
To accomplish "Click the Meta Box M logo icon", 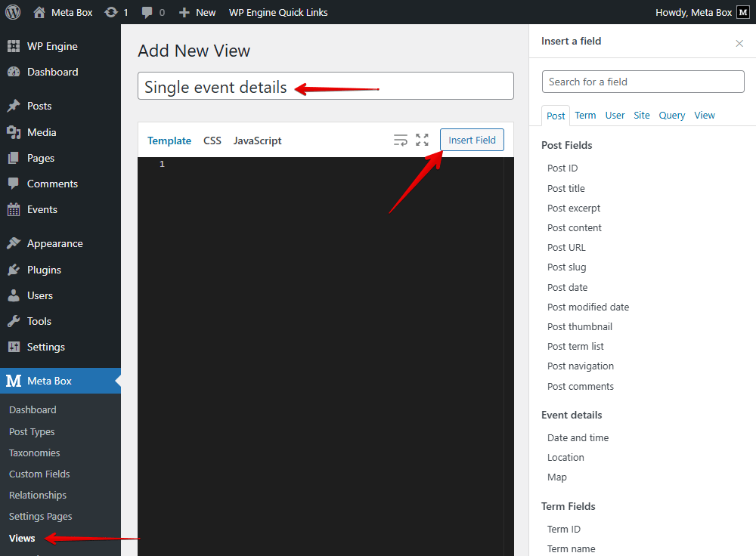I will [14, 381].
